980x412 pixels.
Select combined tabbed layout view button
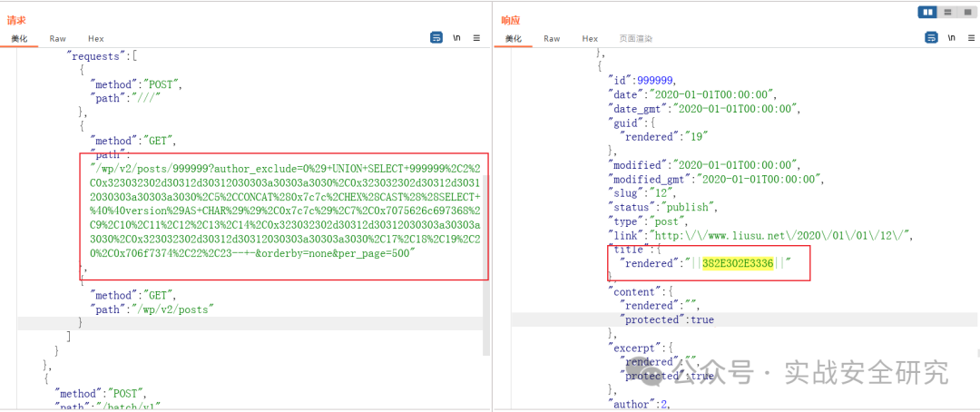(968, 12)
